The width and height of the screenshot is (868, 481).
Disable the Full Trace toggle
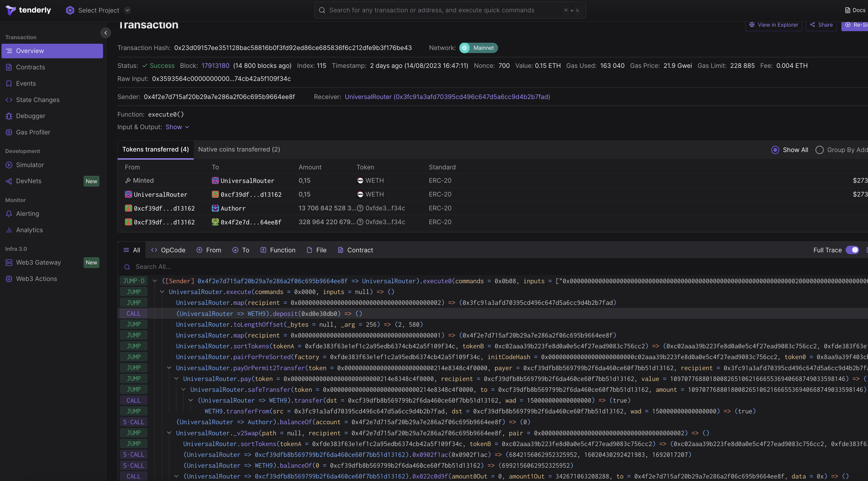[853, 250]
